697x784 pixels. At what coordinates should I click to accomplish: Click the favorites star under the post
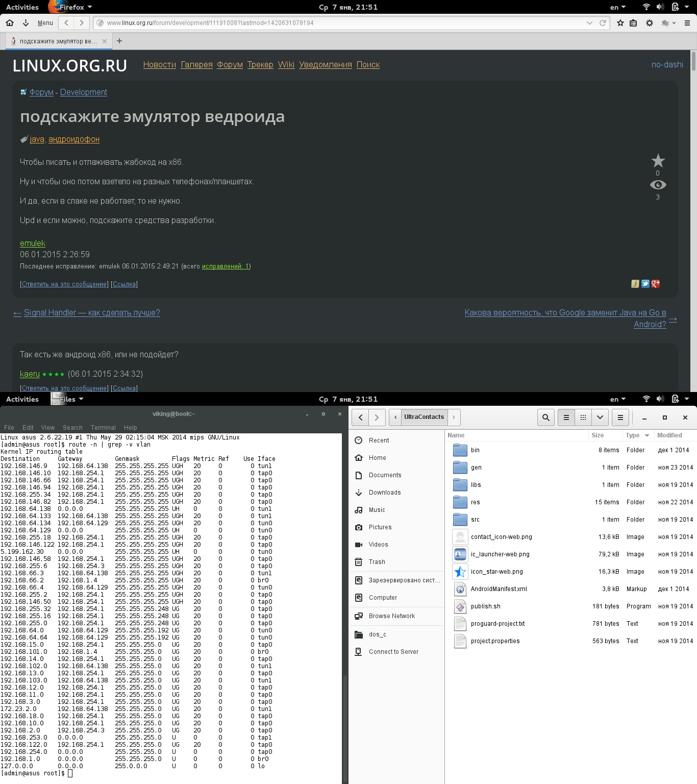tap(658, 161)
